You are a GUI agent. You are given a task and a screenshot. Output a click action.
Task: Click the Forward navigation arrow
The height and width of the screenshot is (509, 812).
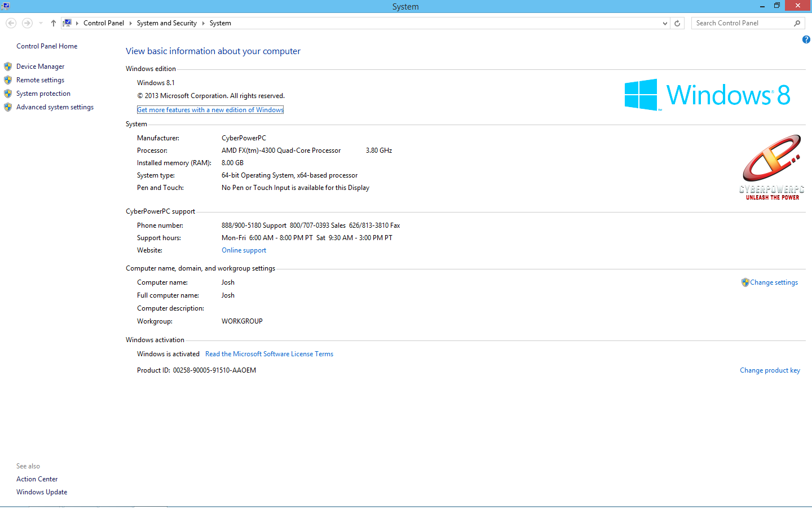pyautogui.click(x=27, y=23)
